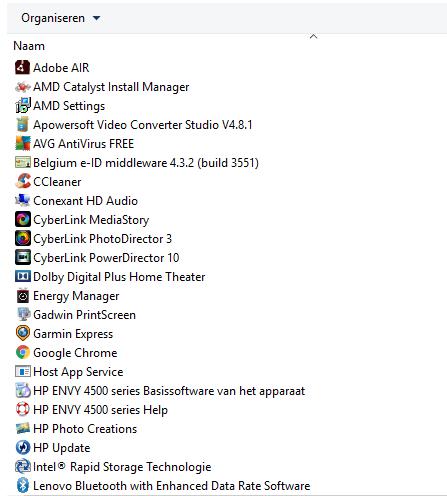Image resolution: width=447 pixels, height=496 pixels.
Task: Choose the Conexant HD Audio program entry
Action: [85, 201]
